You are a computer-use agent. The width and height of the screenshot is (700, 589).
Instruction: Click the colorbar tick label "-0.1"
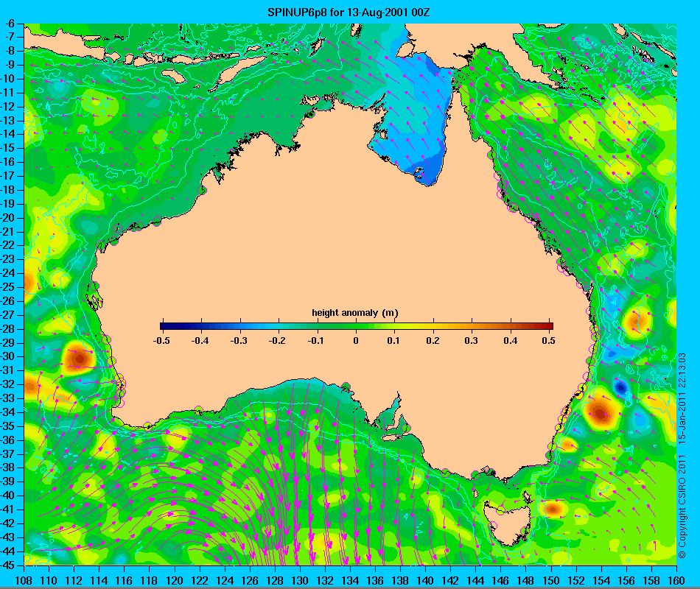tap(315, 341)
